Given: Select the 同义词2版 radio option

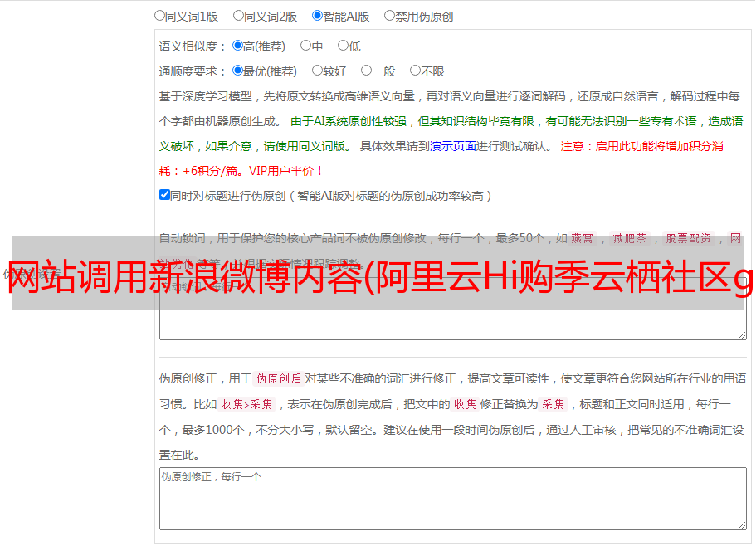Looking at the screenshot, I should [238, 16].
